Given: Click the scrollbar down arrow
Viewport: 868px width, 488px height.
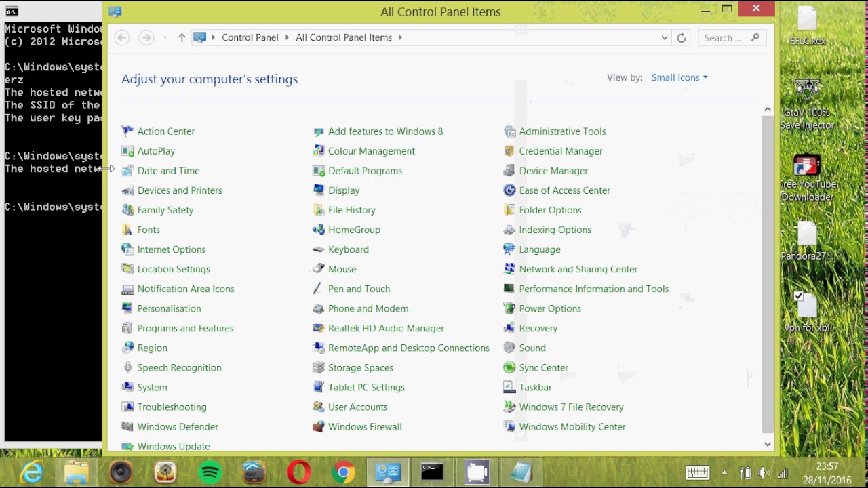Looking at the screenshot, I should 768,444.
